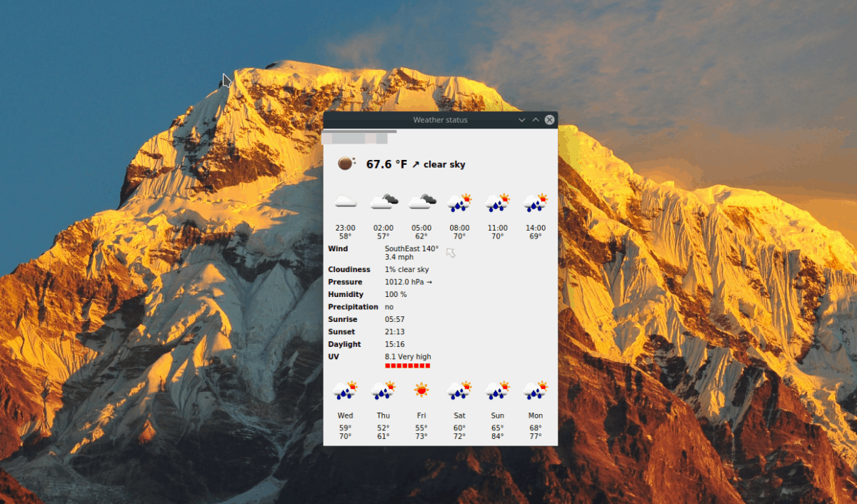Click Sunday's rain forecast icon

coord(498,390)
